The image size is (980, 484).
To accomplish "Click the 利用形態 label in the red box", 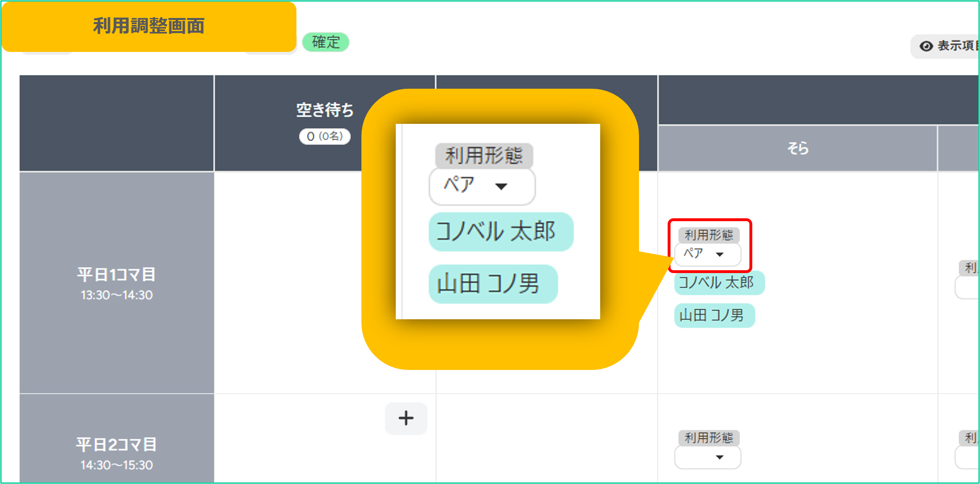I will [x=709, y=235].
